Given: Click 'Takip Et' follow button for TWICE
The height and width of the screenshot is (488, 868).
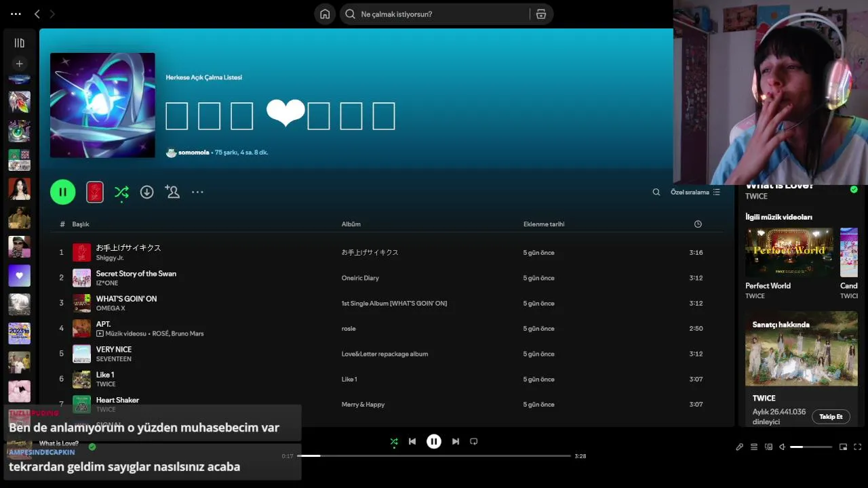Looking at the screenshot, I should (831, 417).
